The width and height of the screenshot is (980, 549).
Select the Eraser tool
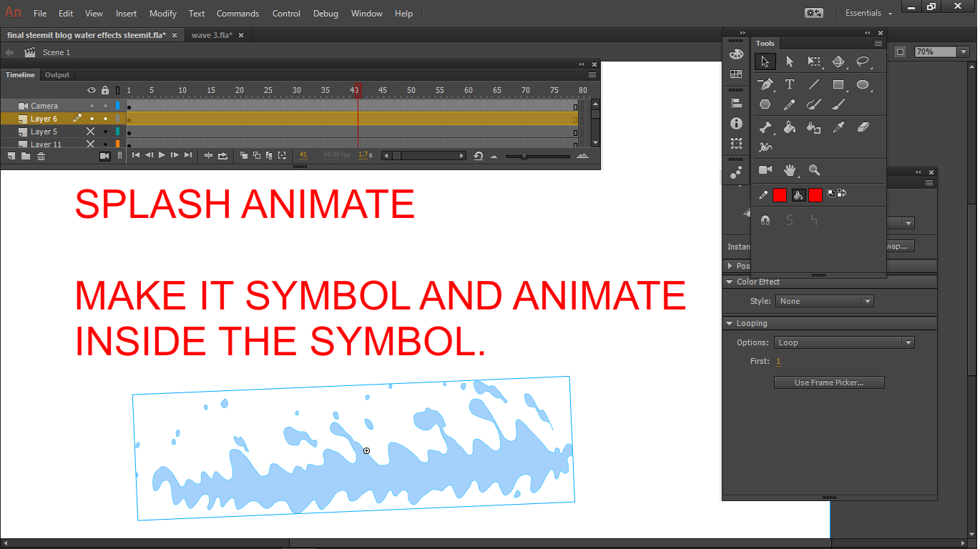863,127
